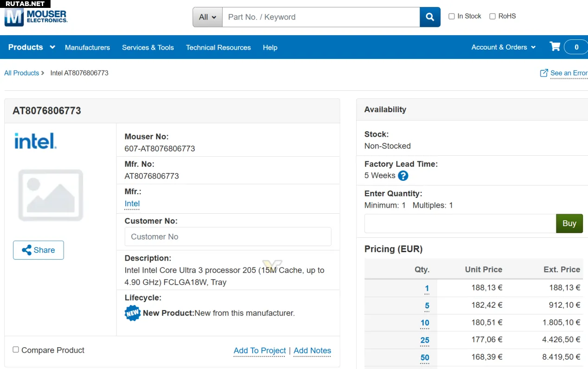Click the Intel brand logo
The height and width of the screenshot is (369, 588).
pyautogui.click(x=35, y=141)
